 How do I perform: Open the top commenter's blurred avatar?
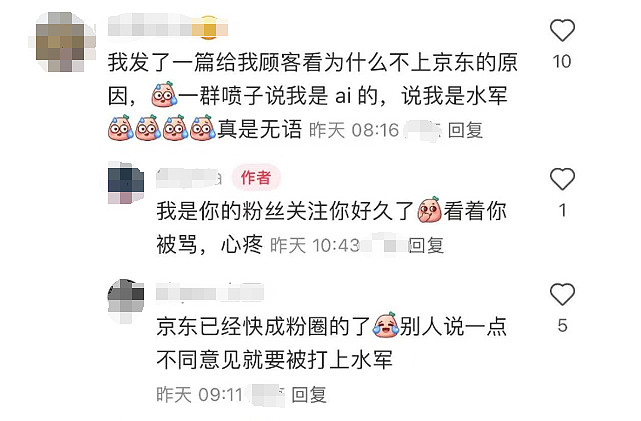coord(62,42)
